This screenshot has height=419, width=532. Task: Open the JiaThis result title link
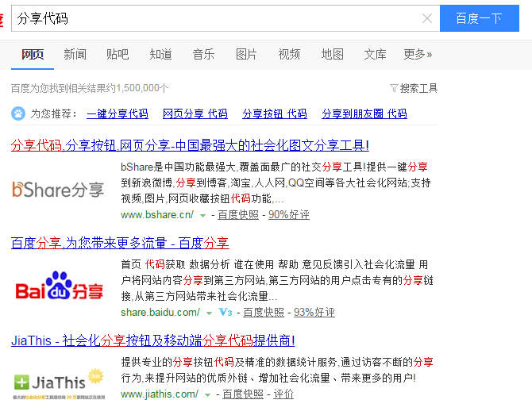pyautogui.click(x=153, y=340)
